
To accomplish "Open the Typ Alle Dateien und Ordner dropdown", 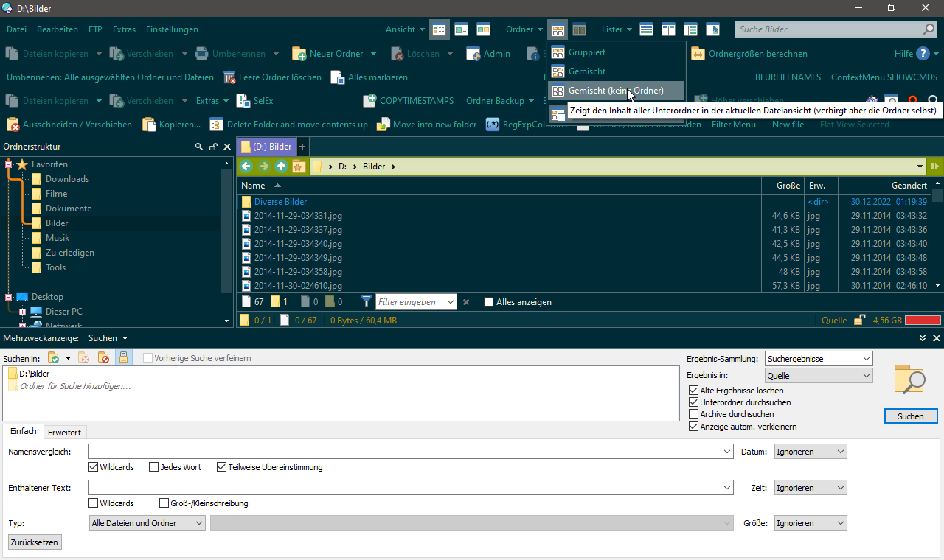I will [147, 523].
